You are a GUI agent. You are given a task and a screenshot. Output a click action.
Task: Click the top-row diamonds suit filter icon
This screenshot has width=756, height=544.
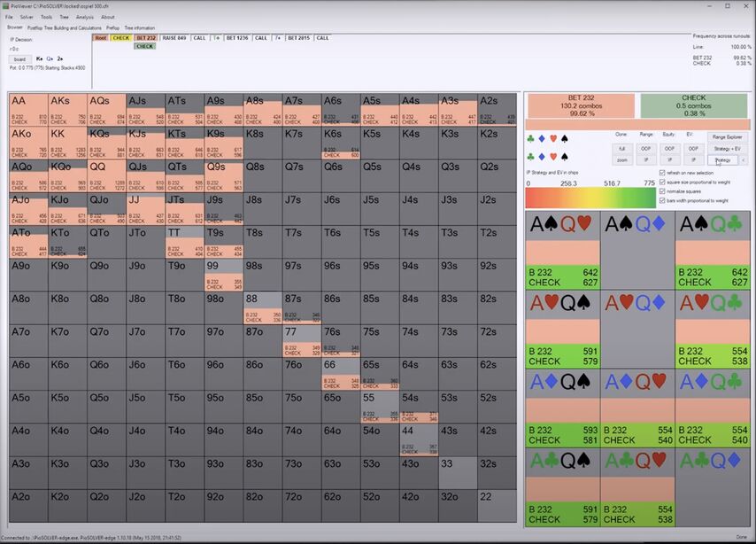tap(542, 139)
